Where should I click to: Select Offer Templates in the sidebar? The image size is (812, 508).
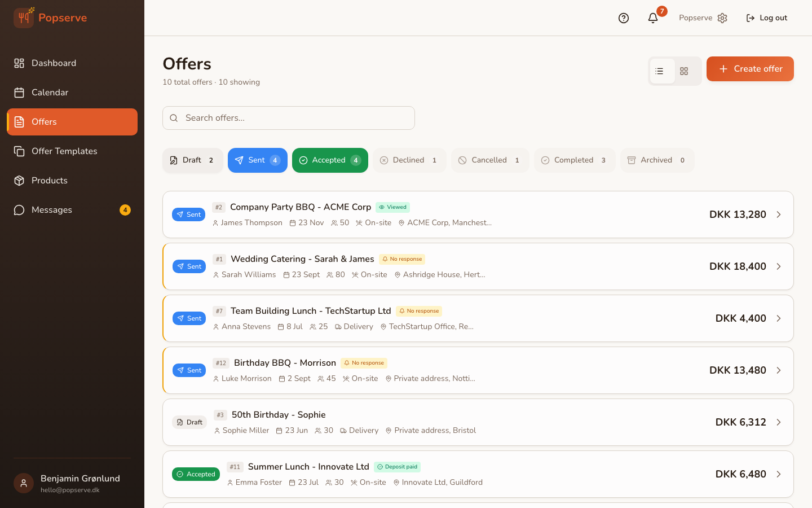(64, 151)
